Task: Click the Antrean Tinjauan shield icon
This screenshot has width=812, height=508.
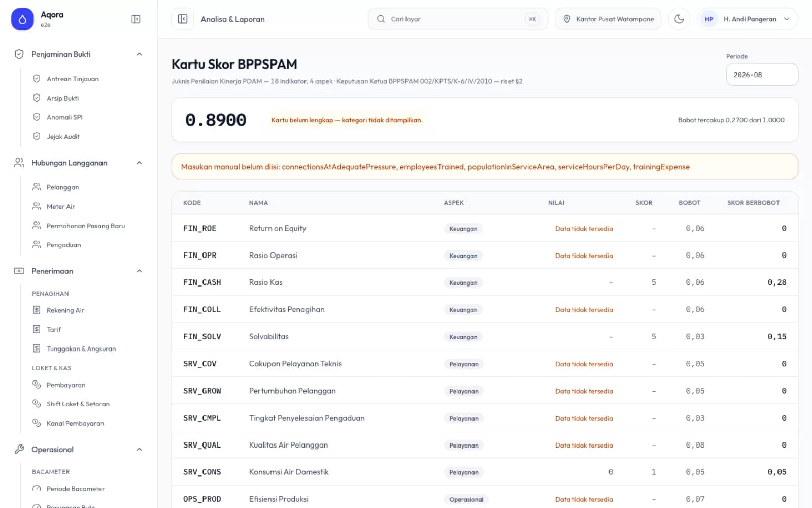Action: click(x=37, y=79)
